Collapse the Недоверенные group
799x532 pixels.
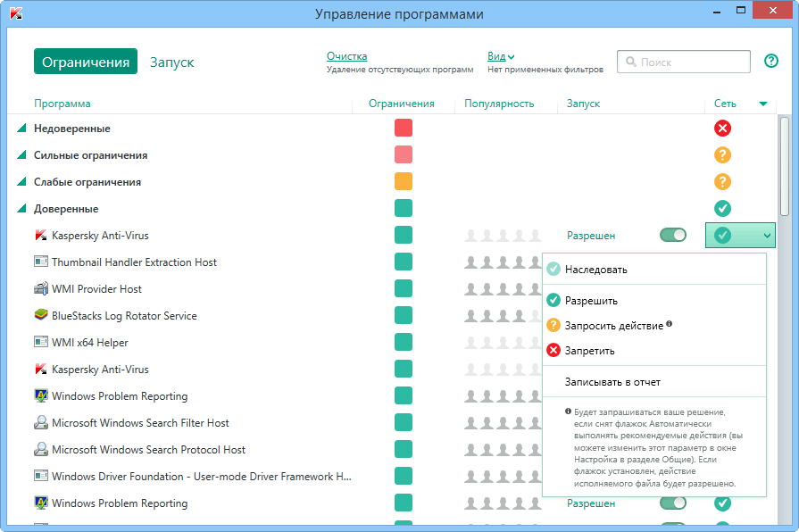(21, 128)
